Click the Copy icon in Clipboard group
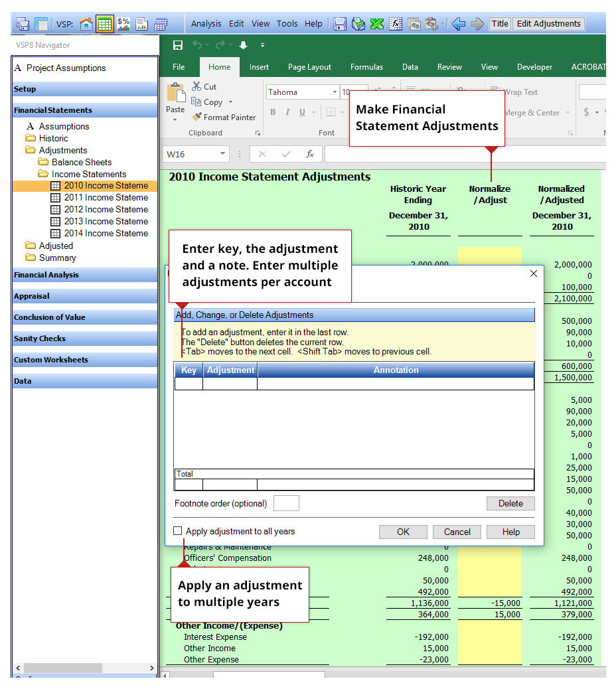This screenshot has height=689, width=616. click(196, 102)
